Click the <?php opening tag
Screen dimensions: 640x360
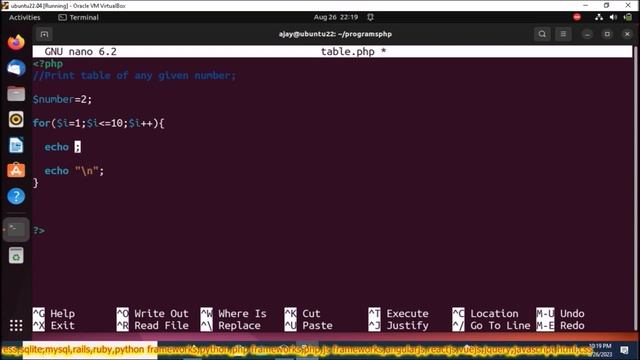point(48,64)
